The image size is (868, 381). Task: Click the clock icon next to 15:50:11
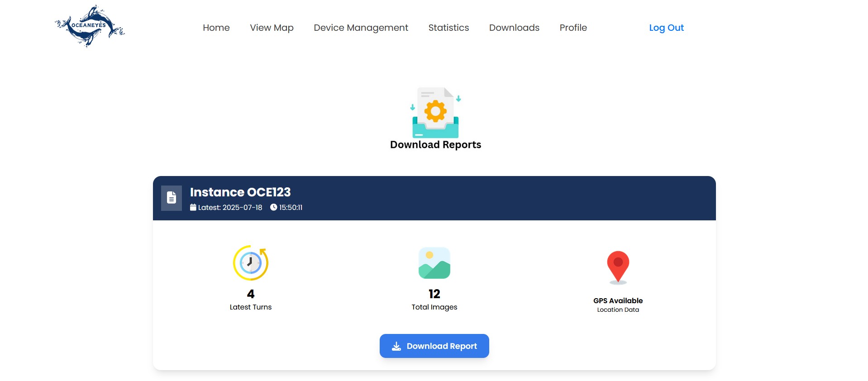click(x=273, y=207)
